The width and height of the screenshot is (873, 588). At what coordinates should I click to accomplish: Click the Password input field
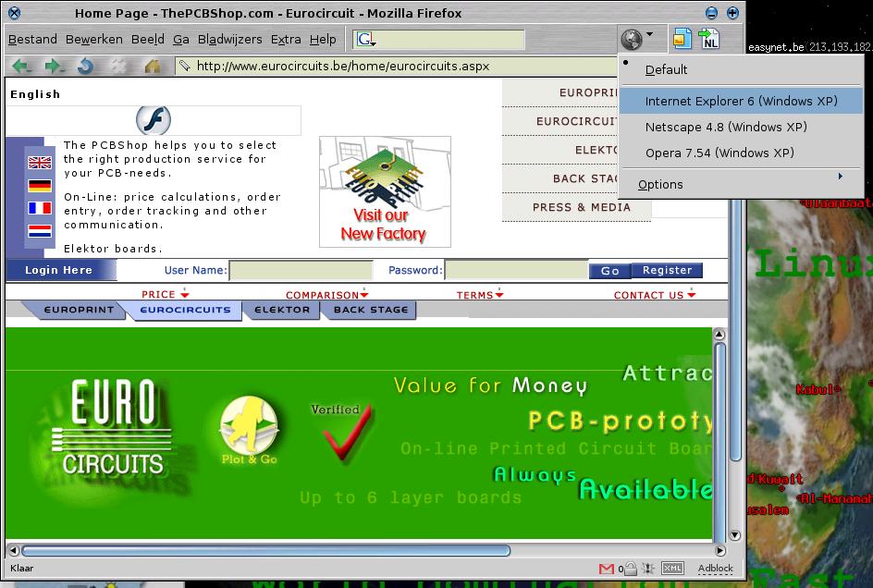(517, 271)
